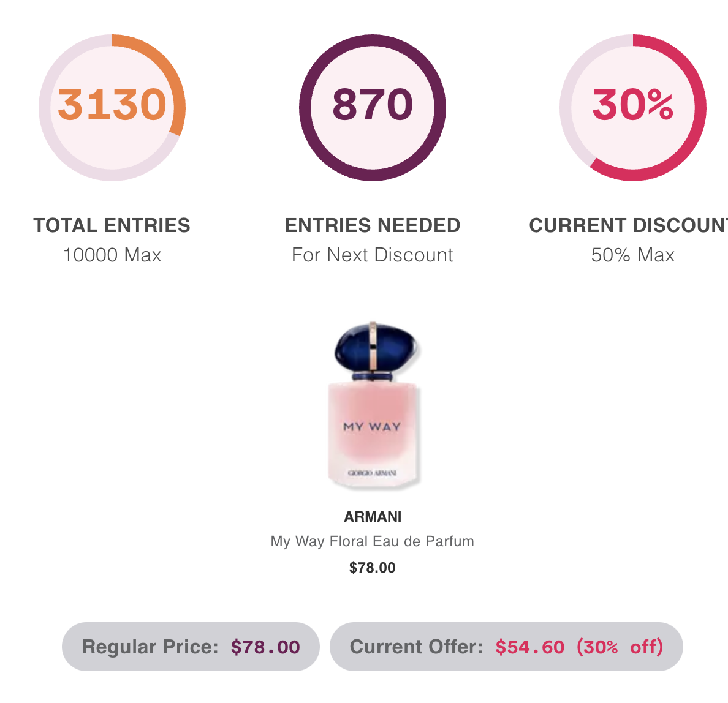Click the TOTAL ENTRIES heading
Screen dimensions: 728x703
pyautogui.click(x=112, y=225)
